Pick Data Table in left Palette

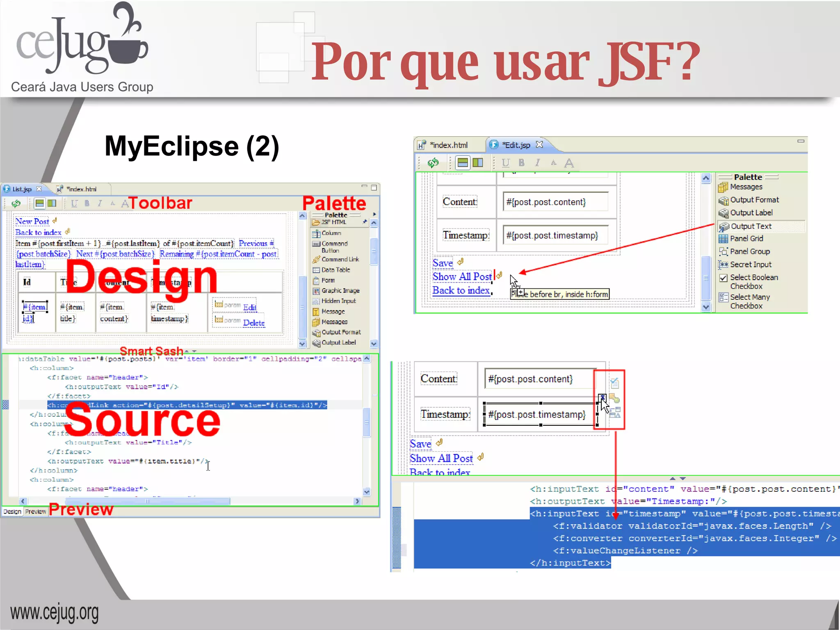(331, 270)
